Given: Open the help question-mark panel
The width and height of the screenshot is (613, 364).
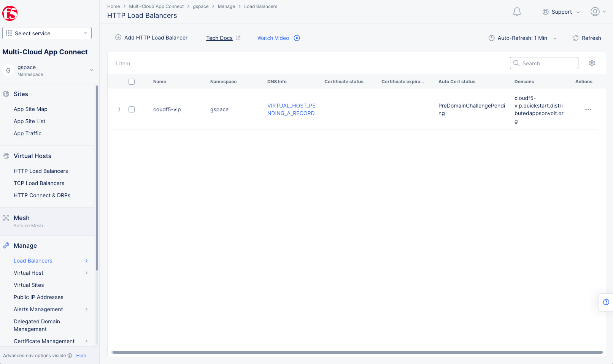Looking at the screenshot, I should click(x=606, y=302).
